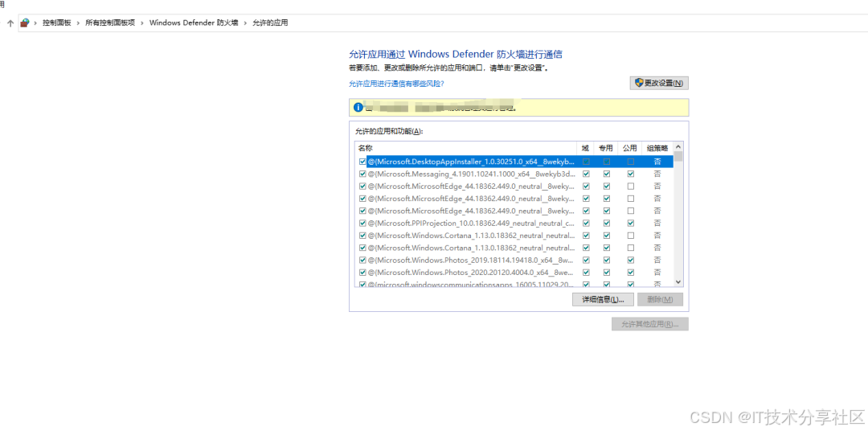This screenshot has width=868, height=431.
Task: Click the 删除(M) button
Action: 660,299
